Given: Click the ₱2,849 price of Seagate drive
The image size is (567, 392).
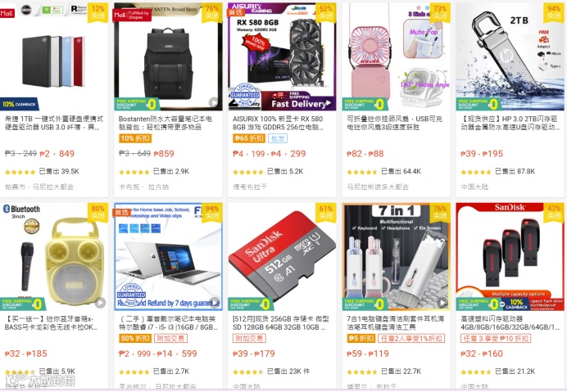Looking at the screenshot, I should pyautogui.click(x=57, y=154).
